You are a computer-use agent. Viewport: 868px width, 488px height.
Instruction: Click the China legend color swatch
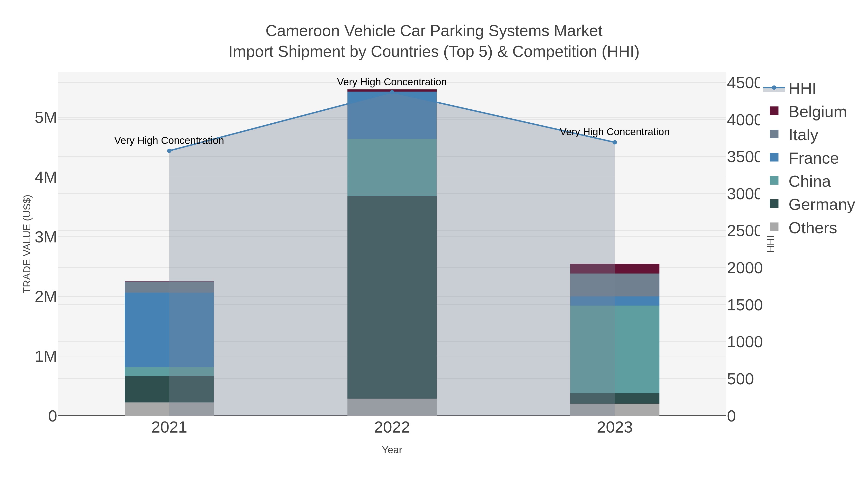(x=774, y=180)
